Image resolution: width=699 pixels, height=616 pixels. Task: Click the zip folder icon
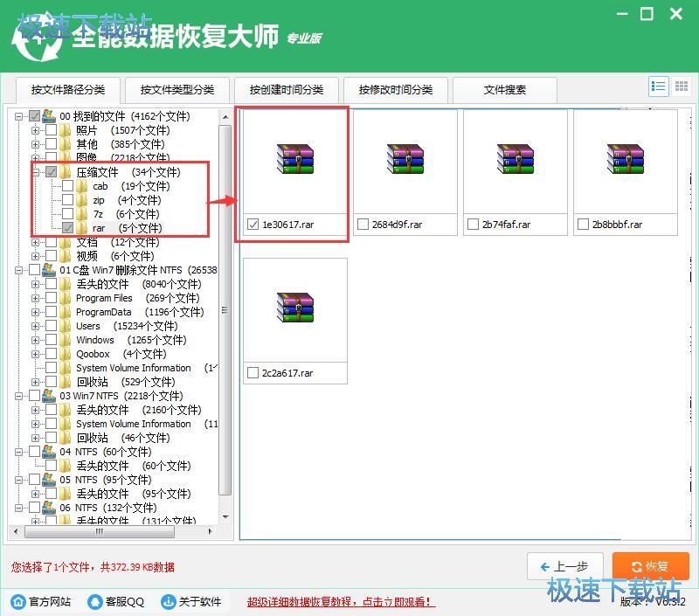pyautogui.click(x=82, y=200)
